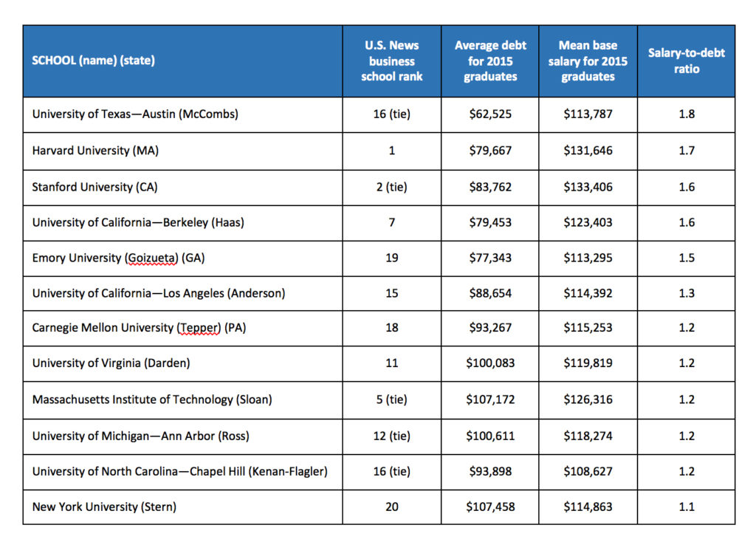Select the University of Texas—Austin (McCombs) cell
Viewport: 756px width, 542px height.
(183, 114)
